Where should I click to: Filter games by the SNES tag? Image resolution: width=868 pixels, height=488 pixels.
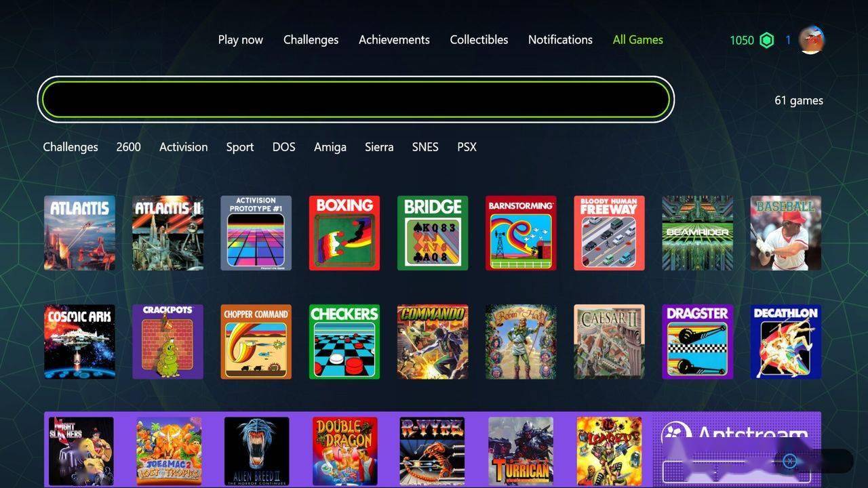425,147
